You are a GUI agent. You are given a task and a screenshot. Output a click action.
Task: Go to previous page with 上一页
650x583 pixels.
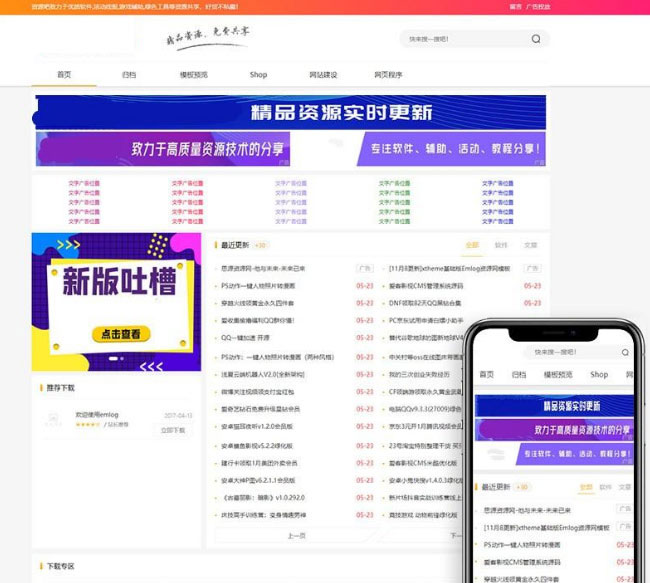[296, 536]
